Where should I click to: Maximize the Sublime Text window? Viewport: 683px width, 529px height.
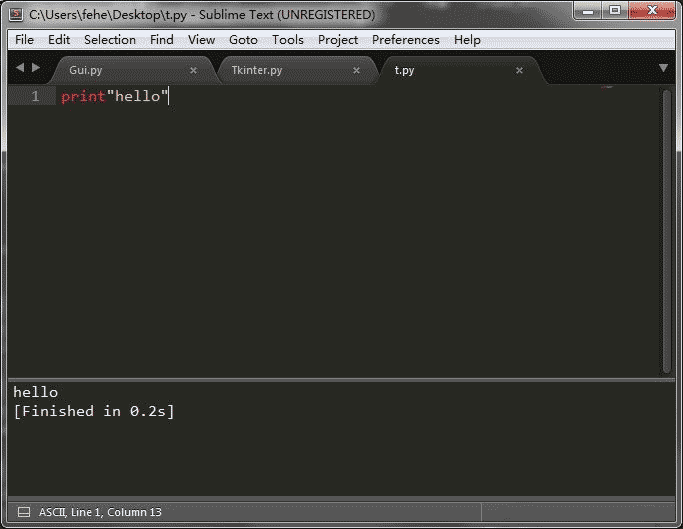[x=615, y=11]
